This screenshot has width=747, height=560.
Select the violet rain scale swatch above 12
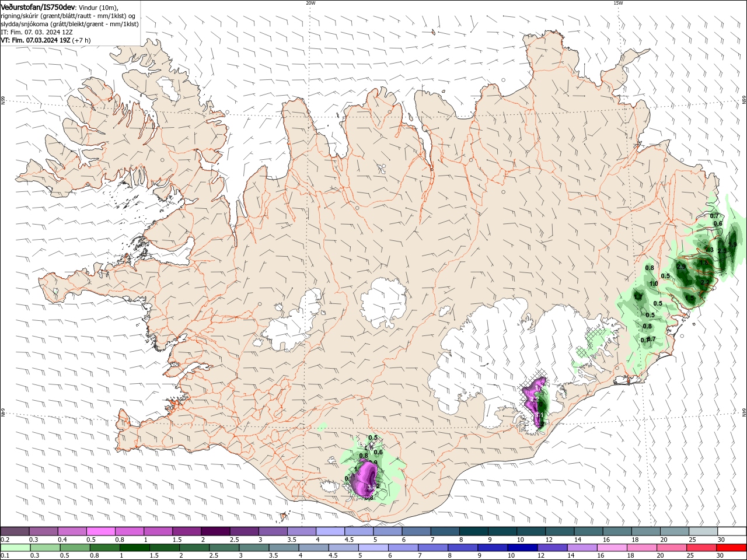[552, 548]
